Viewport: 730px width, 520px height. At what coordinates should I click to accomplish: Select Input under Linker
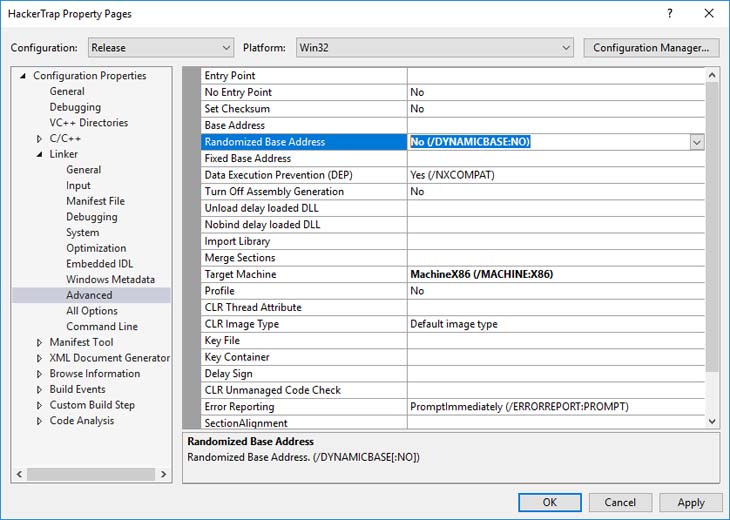pyautogui.click(x=78, y=185)
